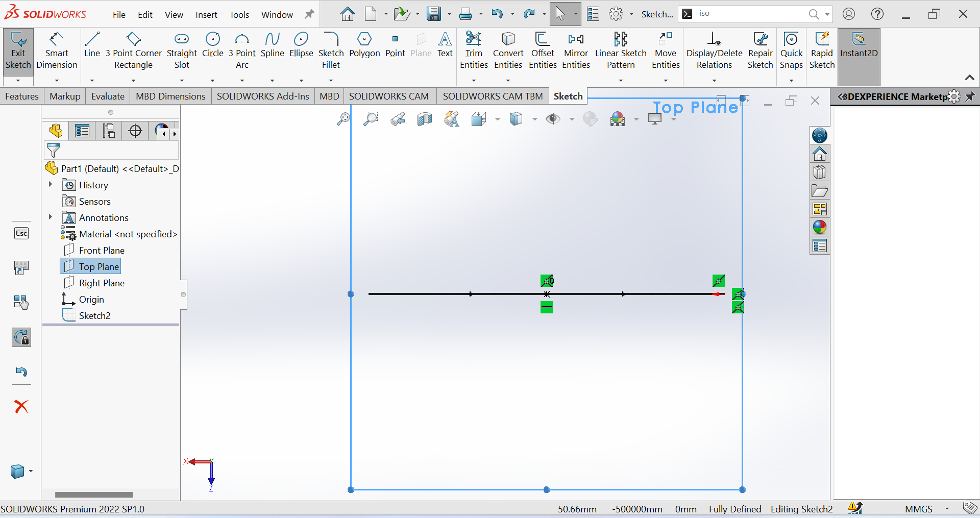
Task: Open Display/Delete Relations
Action: [714, 51]
